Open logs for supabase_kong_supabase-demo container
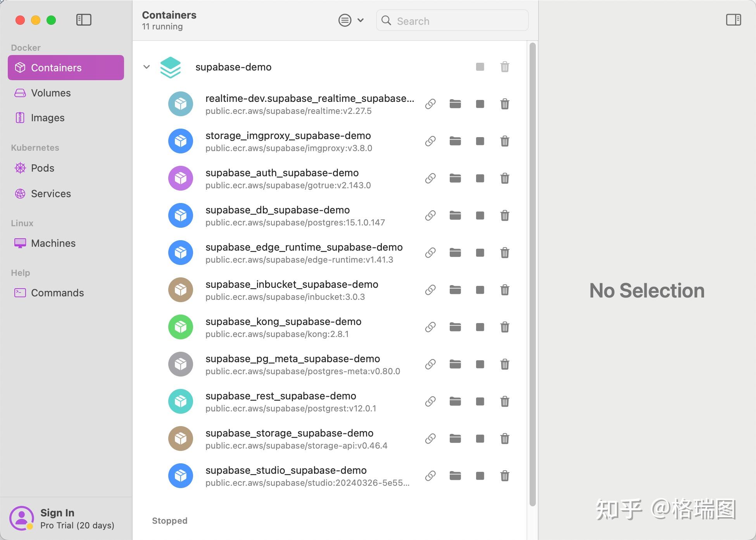Viewport: 756px width, 540px height. [430, 327]
